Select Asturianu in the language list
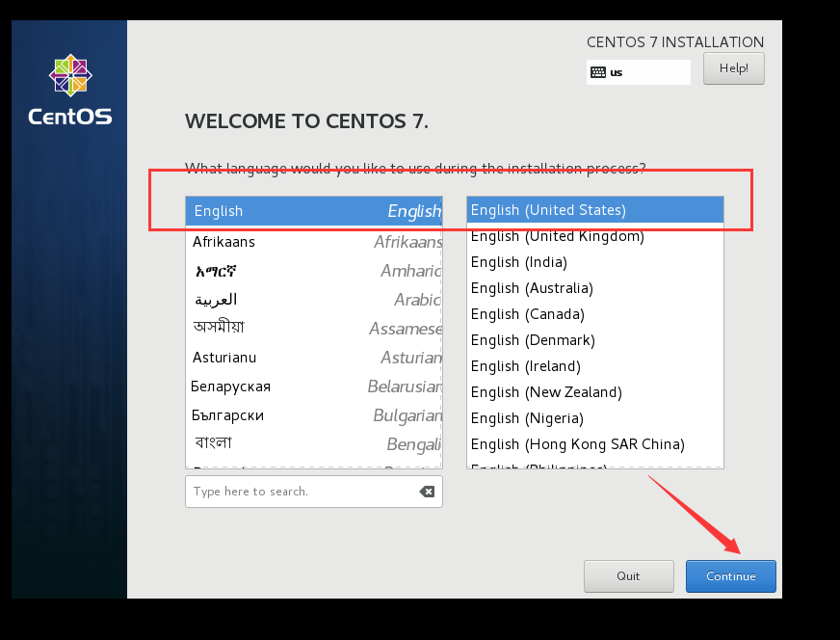840x640 pixels. coord(314,358)
